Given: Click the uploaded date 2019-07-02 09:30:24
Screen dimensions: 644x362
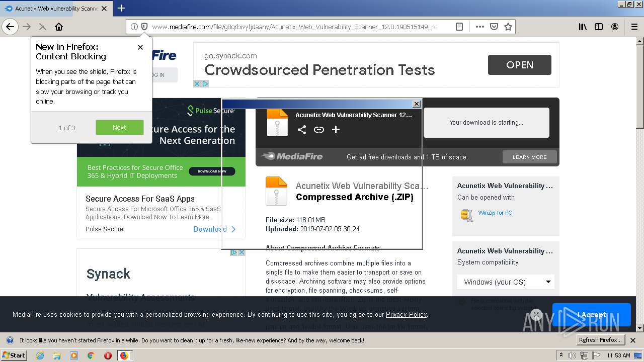Looking at the screenshot, I should tap(330, 229).
